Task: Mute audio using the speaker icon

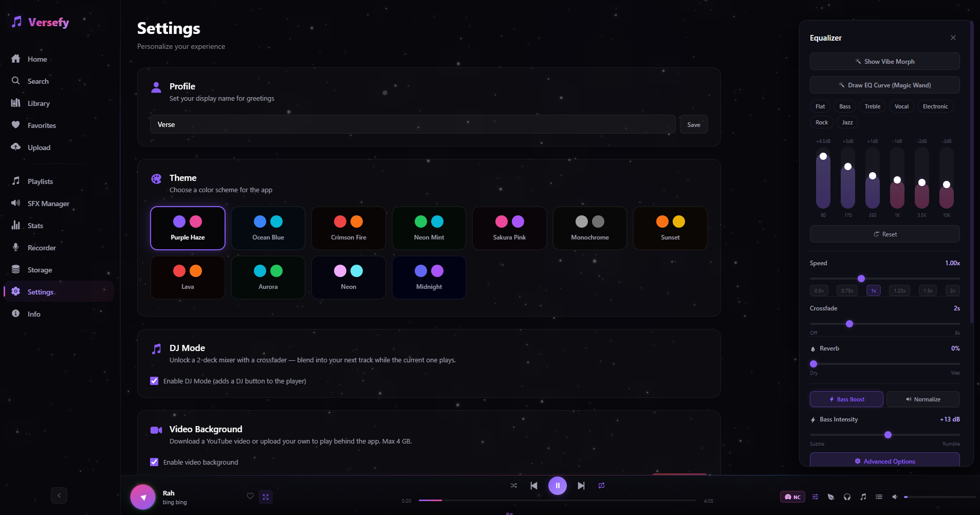Action: (895, 497)
